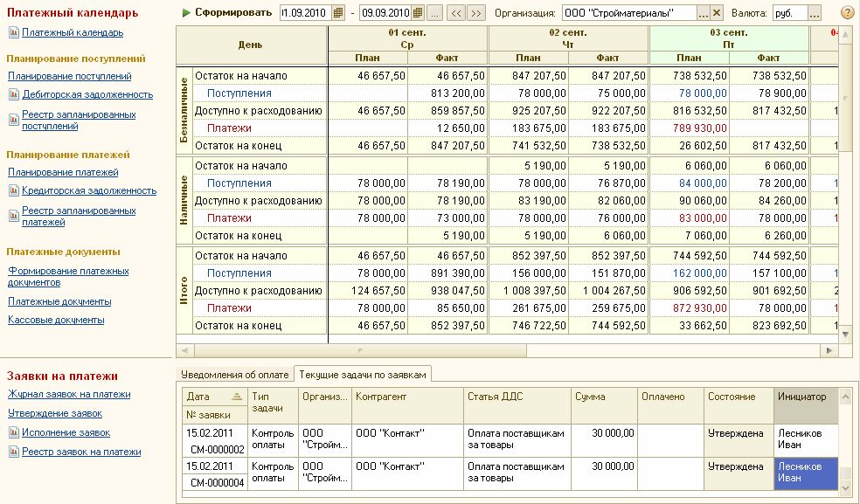Open organization selection ellipsis button
This screenshot has height=504, width=860.
[x=703, y=13]
